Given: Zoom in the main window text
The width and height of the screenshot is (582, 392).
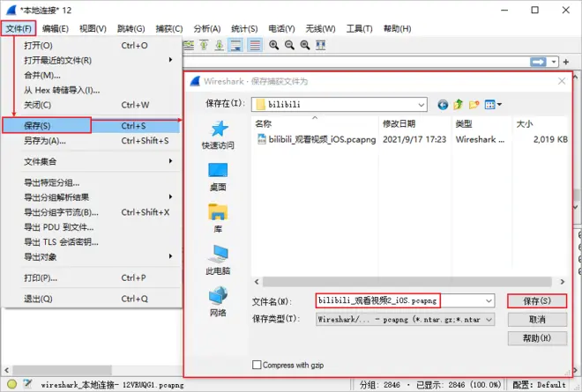Looking at the screenshot, I should tap(274, 45).
